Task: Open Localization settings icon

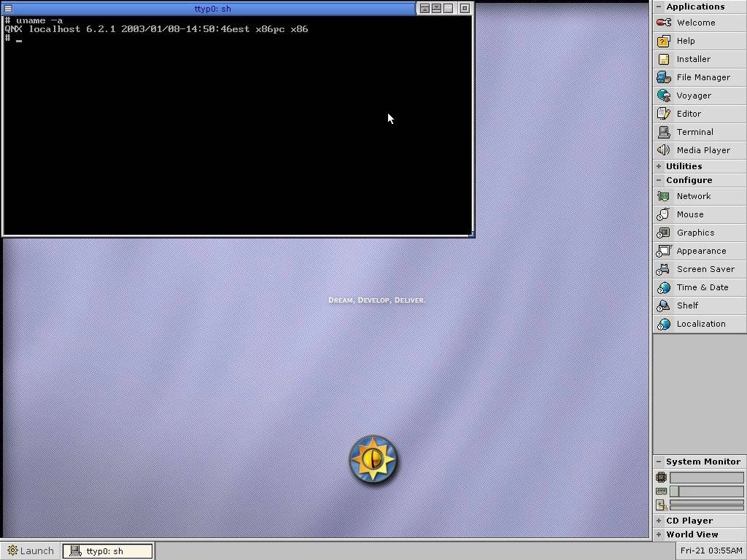Action: 664,324
